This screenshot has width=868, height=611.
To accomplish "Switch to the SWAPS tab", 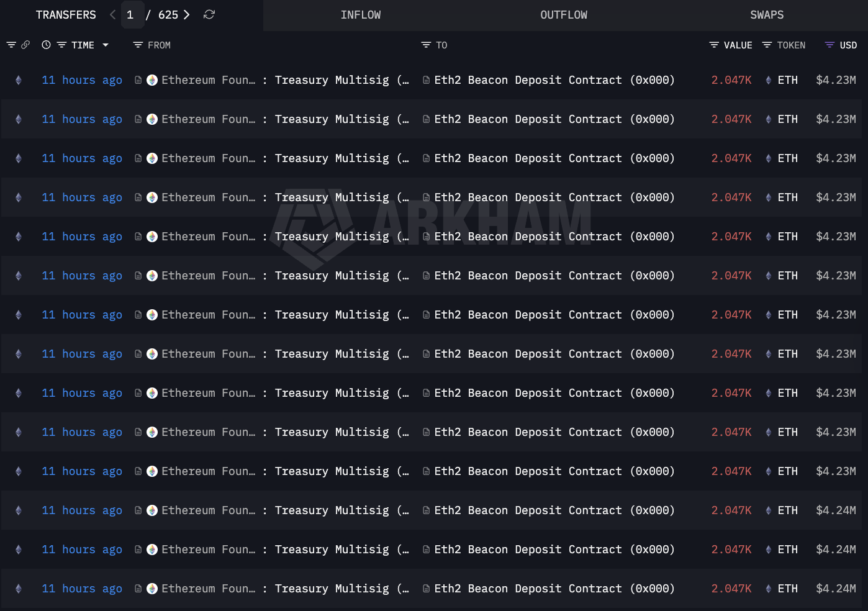I will [767, 14].
